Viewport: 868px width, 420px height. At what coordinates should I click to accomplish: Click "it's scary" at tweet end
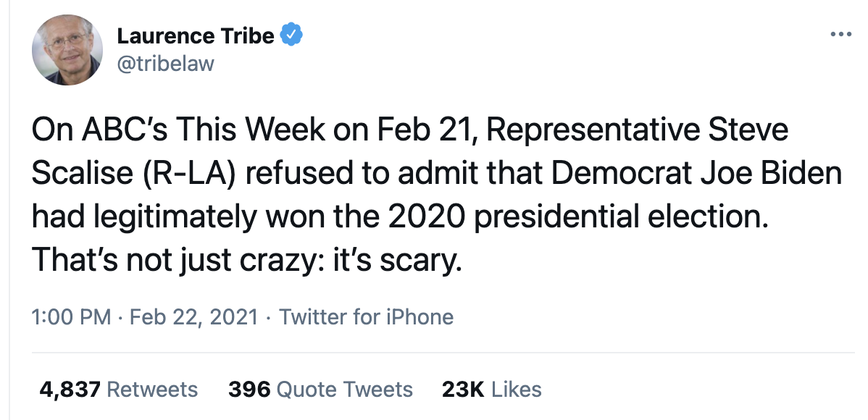click(396, 261)
